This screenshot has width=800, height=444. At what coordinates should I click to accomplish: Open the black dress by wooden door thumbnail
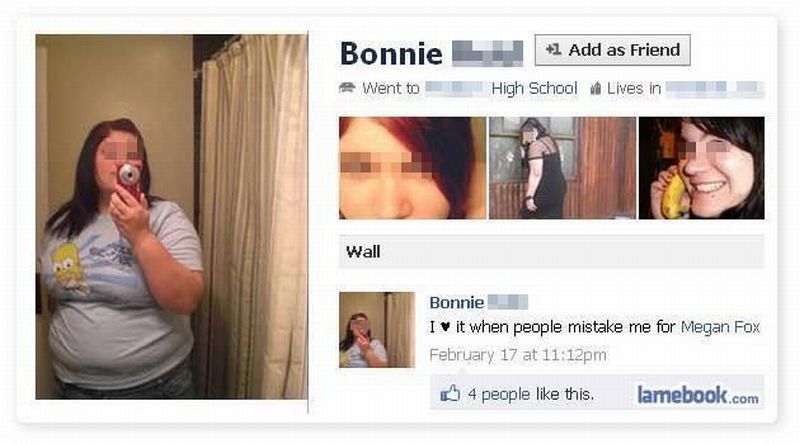click(562, 168)
